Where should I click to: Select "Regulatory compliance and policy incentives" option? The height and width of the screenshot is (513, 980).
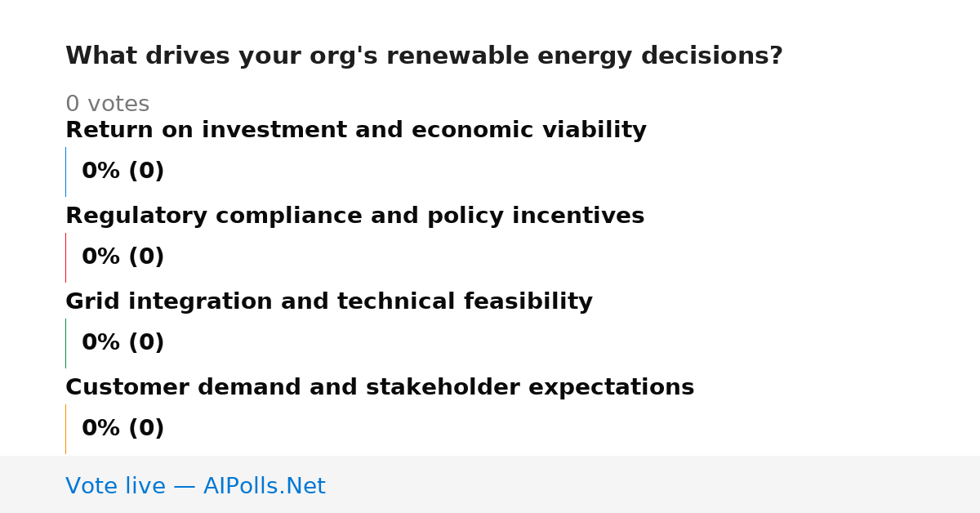pyautogui.click(x=355, y=216)
